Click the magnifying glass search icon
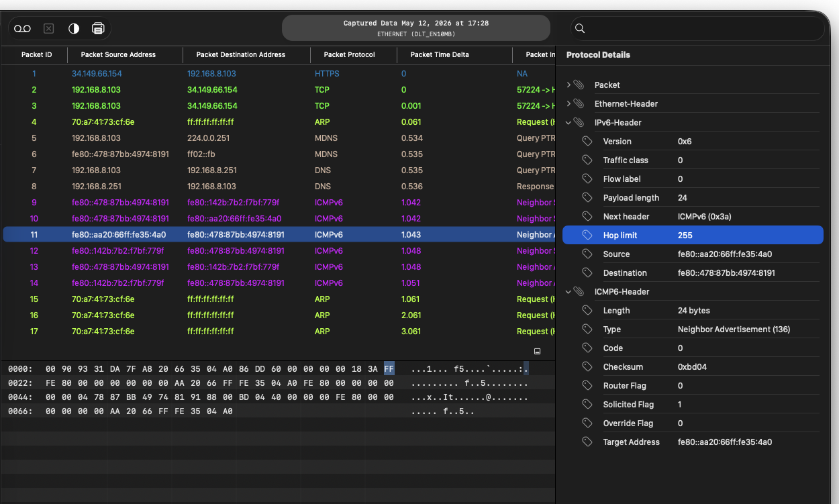Screen dimensions: 839x504 (x=581, y=29)
